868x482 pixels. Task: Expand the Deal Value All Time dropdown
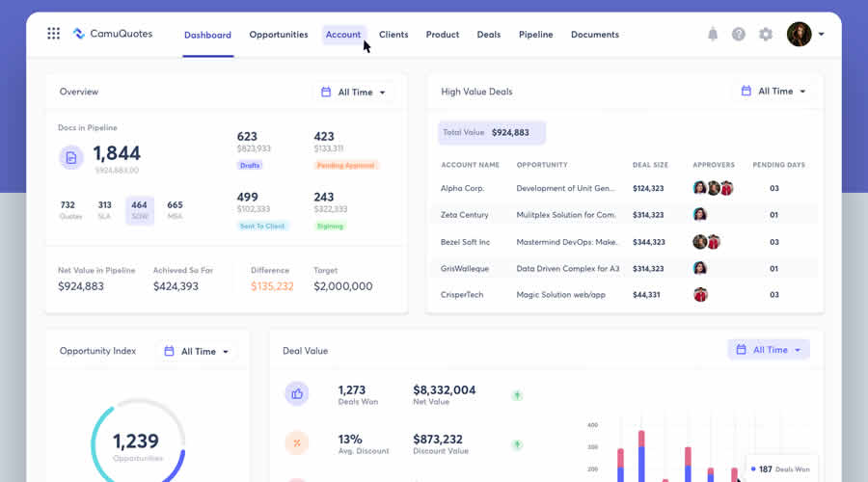pyautogui.click(x=769, y=350)
